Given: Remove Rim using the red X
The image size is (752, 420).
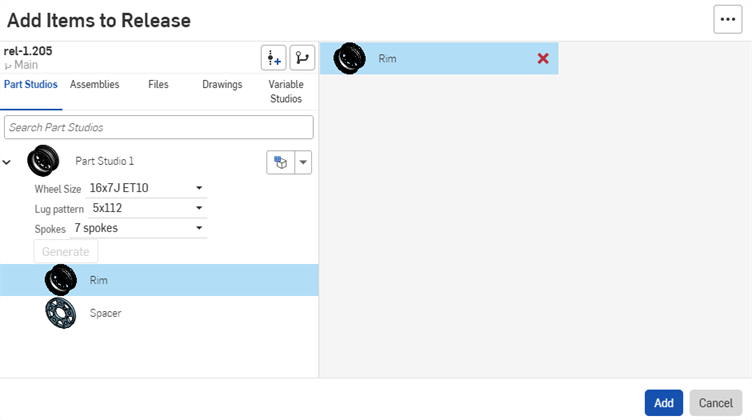Looking at the screenshot, I should pos(543,58).
